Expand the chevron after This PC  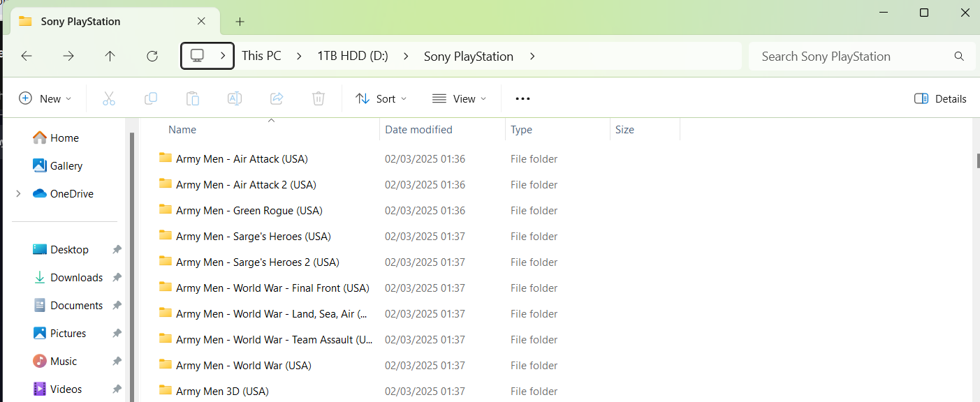pyautogui.click(x=299, y=56)
